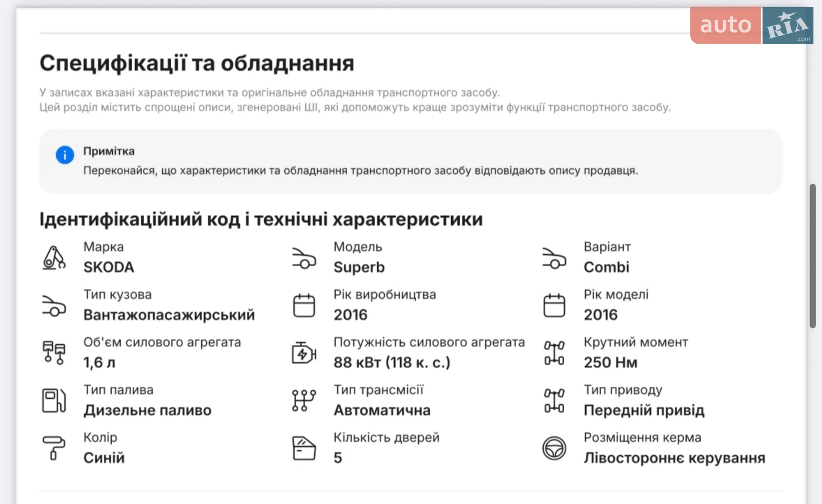Click the Тип трансмісії label
The width and height of the screenshot is (822, 504).
click(x=379, y=390)
